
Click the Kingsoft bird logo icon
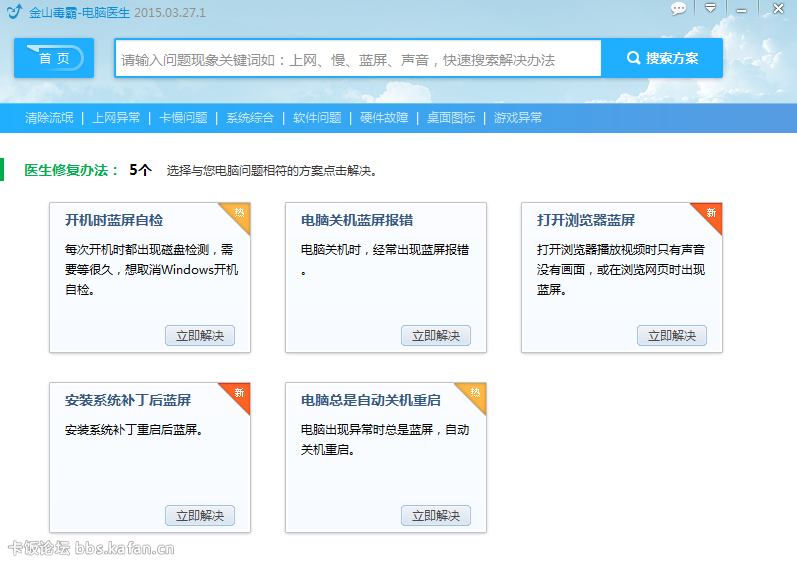(15, 11)
